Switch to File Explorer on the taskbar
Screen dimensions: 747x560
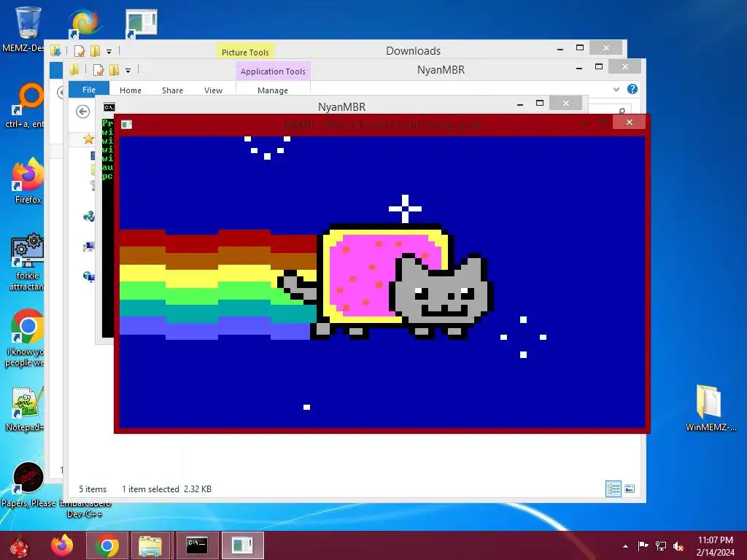click(150, 545)
